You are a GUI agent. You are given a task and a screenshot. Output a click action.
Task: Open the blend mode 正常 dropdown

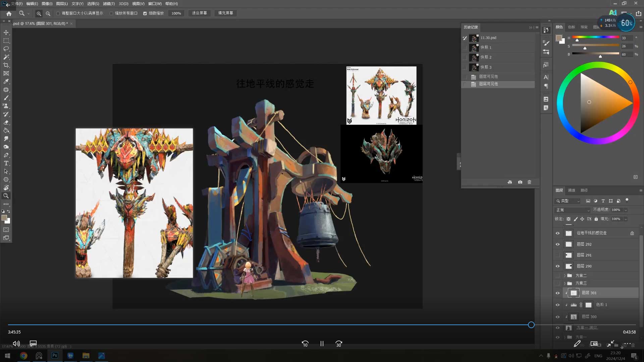click(573, 210)
